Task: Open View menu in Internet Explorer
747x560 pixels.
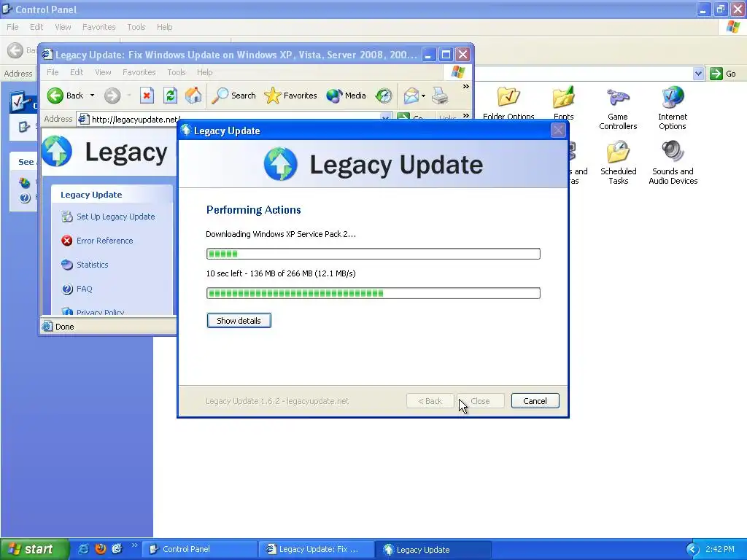Action: tap(103, 72)
